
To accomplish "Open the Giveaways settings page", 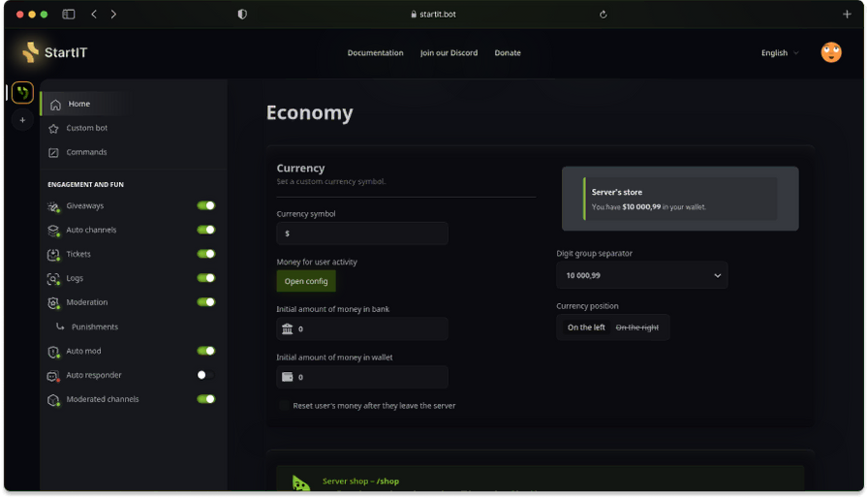I will [84, 205].
